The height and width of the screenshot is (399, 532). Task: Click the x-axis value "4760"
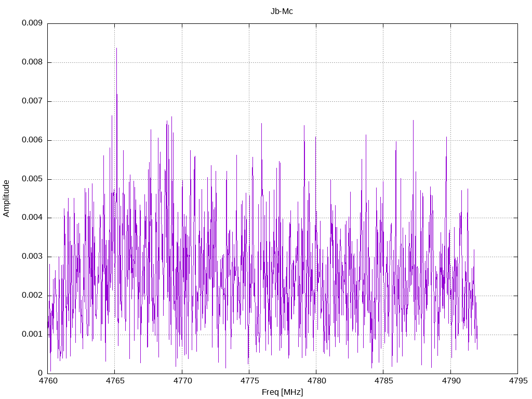coord(48,381)
